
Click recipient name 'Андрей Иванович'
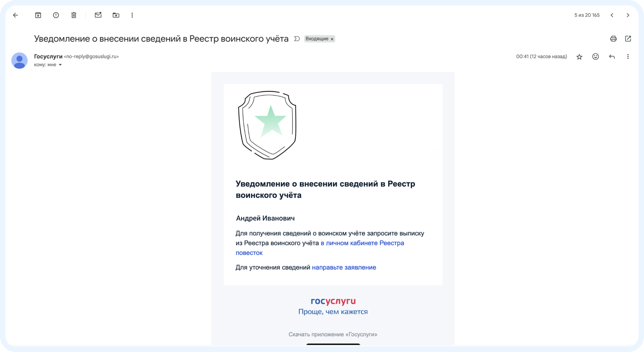[265, 218]
